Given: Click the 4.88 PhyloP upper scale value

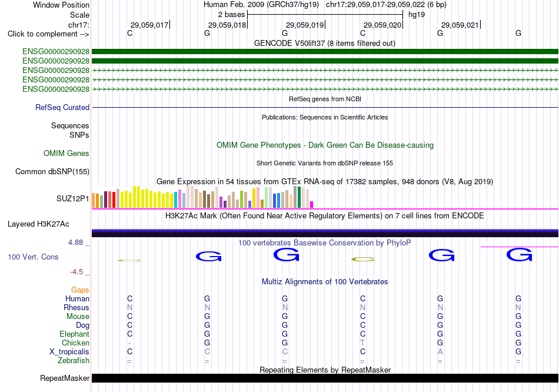Looking at the screenshot, I should pos(75,242).
